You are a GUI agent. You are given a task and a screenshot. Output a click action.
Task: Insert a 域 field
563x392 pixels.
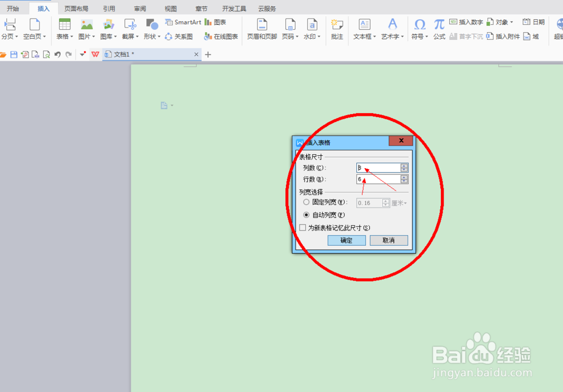tap(531, 37)
